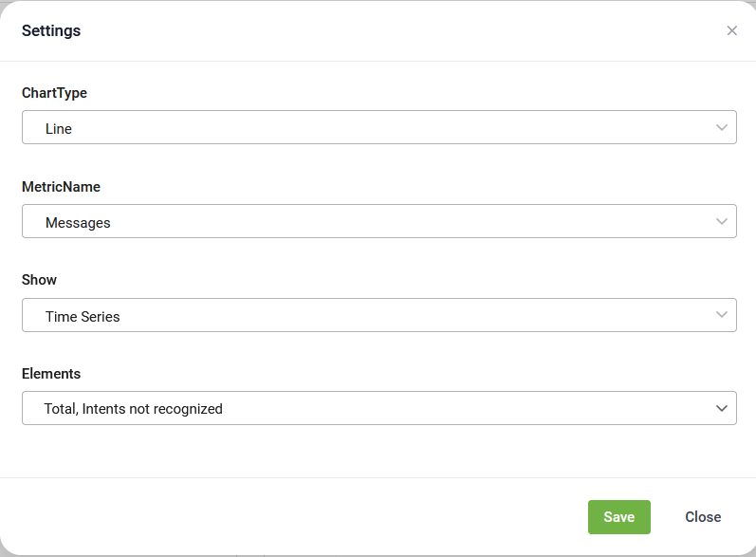This screenshot has width=756, height=557.
Task: Open the Elements multi-select dropdown
Action: coord(379,408)
